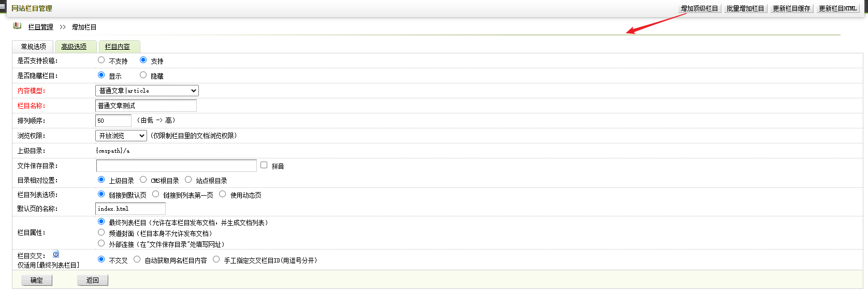Select 频道封面 as 栏目属性
The image size is (868, 307).
coord(102,232)
